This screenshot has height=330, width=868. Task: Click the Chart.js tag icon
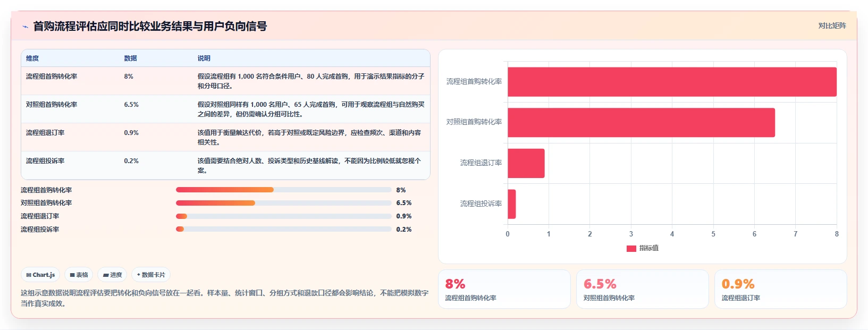[x=29, y=275]
